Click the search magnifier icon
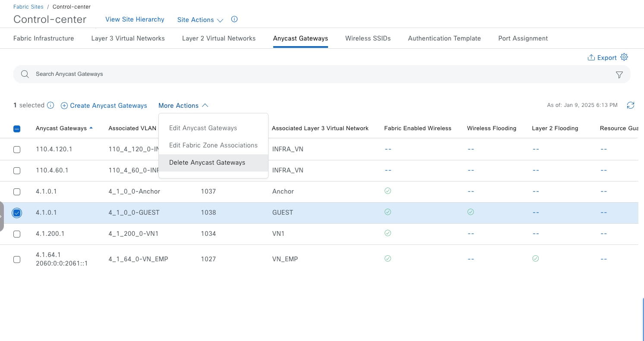The width and height of the screenshot is (644, 341). click(25, 74)
